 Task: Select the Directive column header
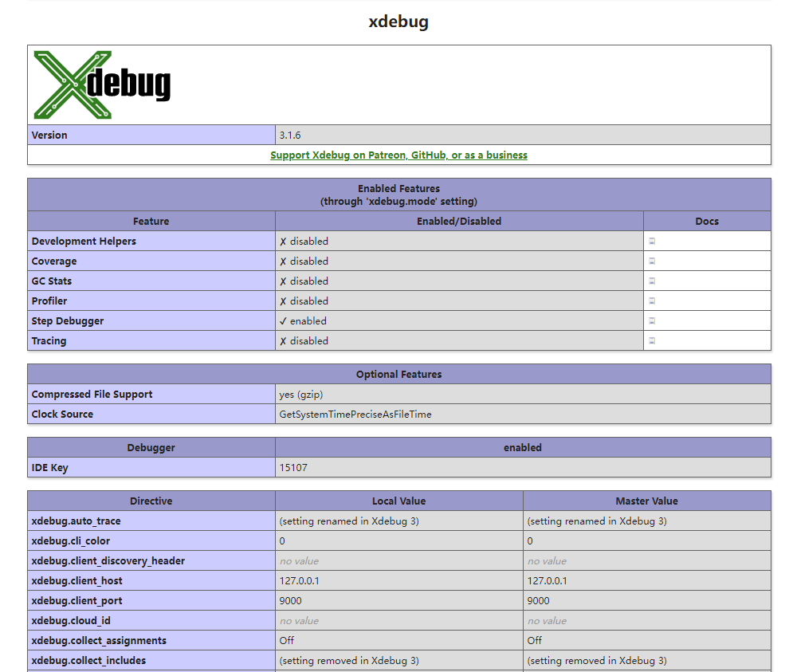click(151, 501)
